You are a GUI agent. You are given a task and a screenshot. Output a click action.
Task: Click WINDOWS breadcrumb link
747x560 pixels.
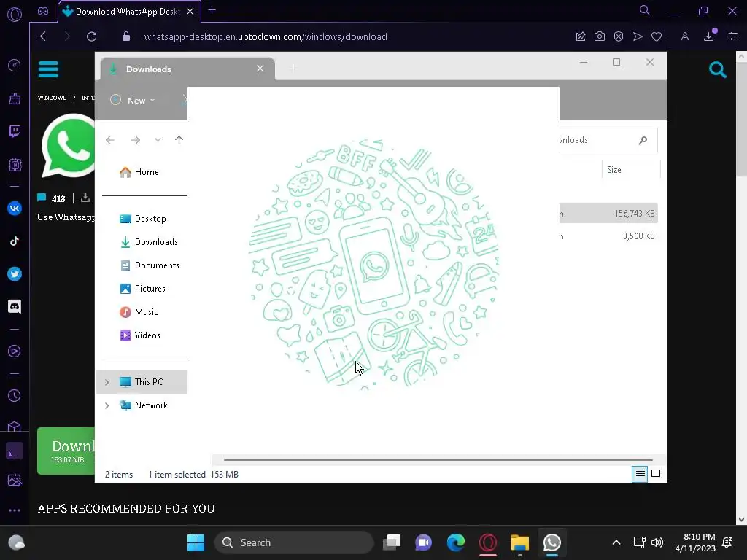click(x=52, y=98)
